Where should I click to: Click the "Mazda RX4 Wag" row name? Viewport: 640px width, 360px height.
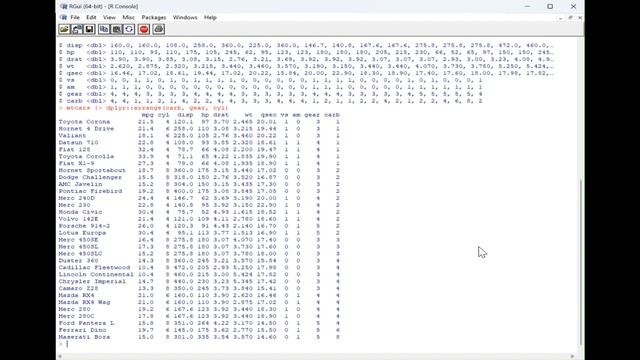pos(84,302)
